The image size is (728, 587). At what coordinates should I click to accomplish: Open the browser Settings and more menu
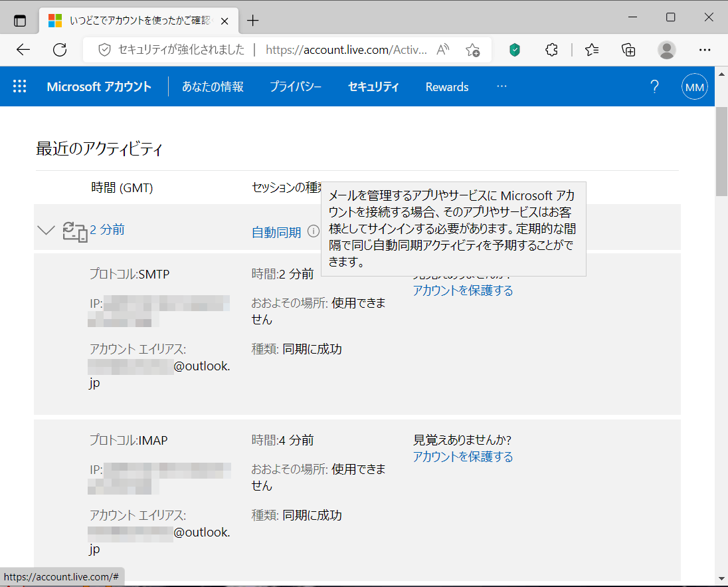pyautogui.click(x=705, y=50)
